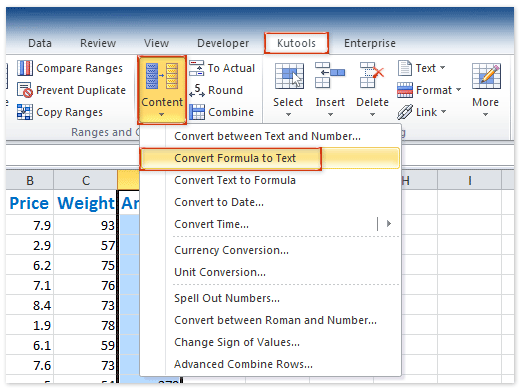Choose Convert to Date menu entry

coord(270,202)
